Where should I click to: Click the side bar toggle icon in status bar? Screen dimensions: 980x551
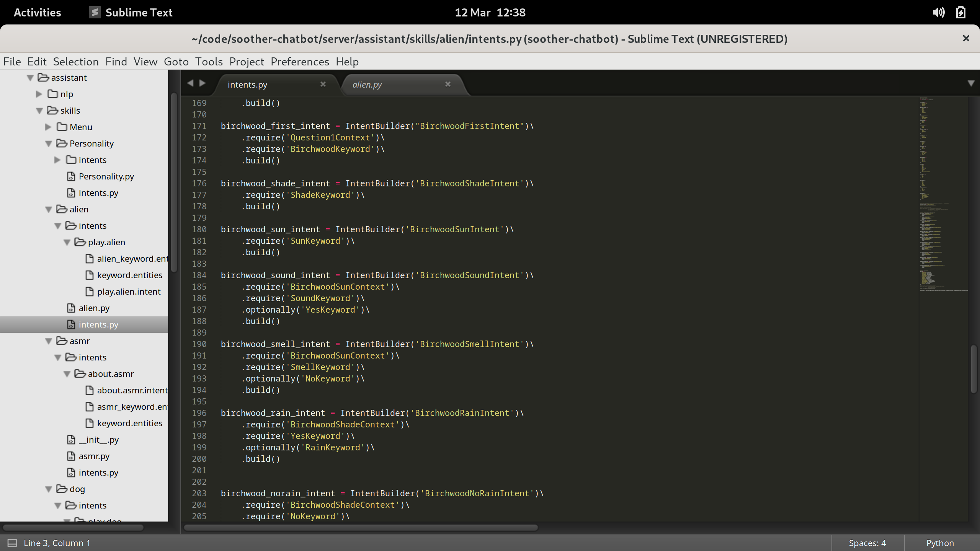[x=12, y=543]
